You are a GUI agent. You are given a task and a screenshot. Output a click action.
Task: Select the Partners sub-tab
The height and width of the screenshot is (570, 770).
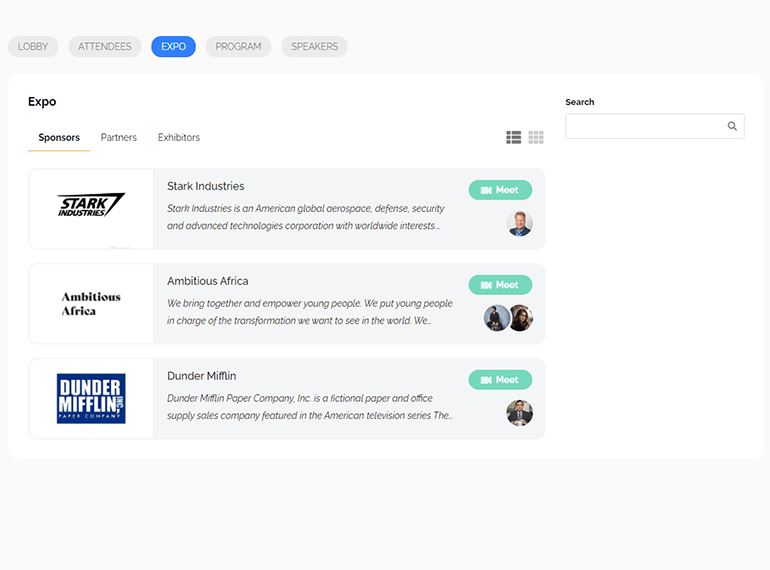click(x=119, y=138)
